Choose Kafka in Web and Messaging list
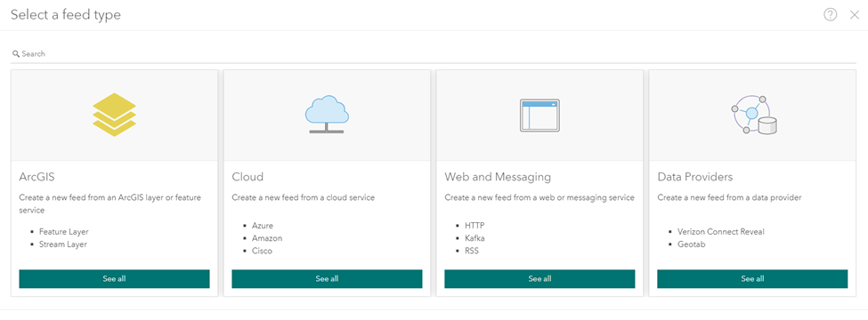This screenshot has width=868, height=320. [x=475, y=238]
